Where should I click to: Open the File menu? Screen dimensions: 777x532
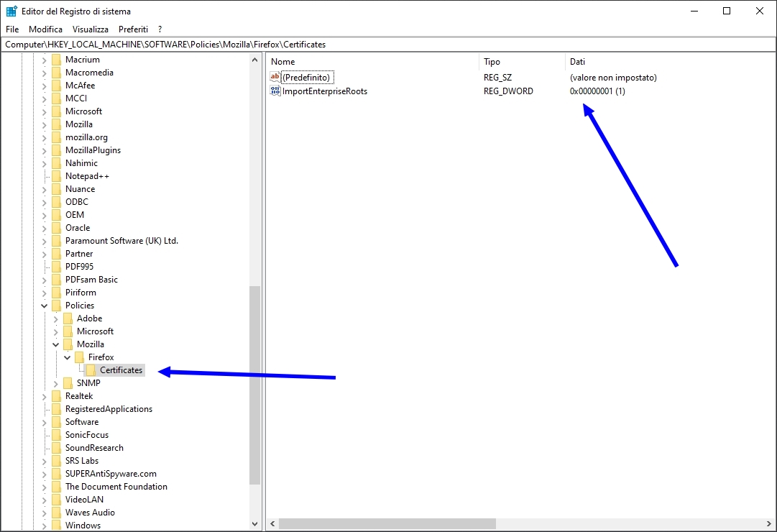coord(12,29)
